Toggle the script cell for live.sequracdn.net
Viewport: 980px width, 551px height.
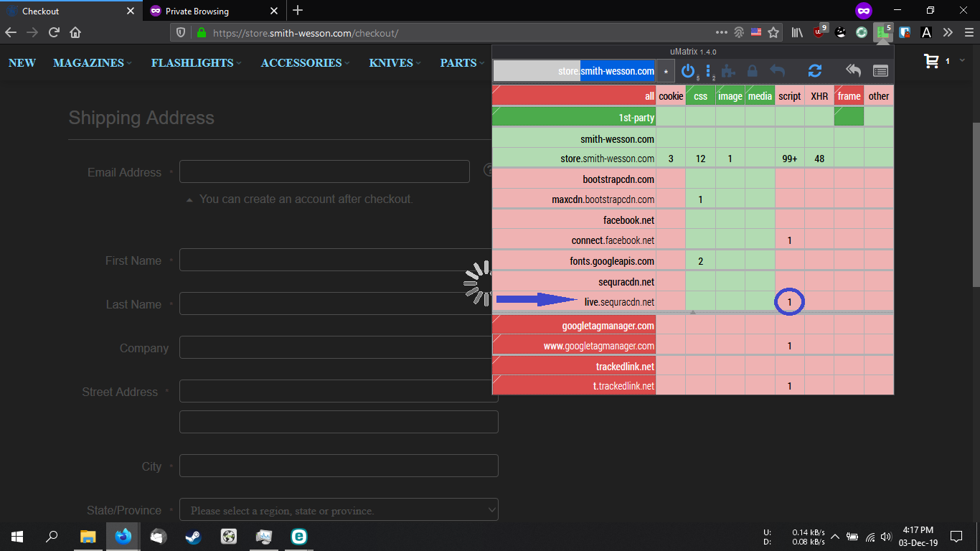(x=789, y=302)
